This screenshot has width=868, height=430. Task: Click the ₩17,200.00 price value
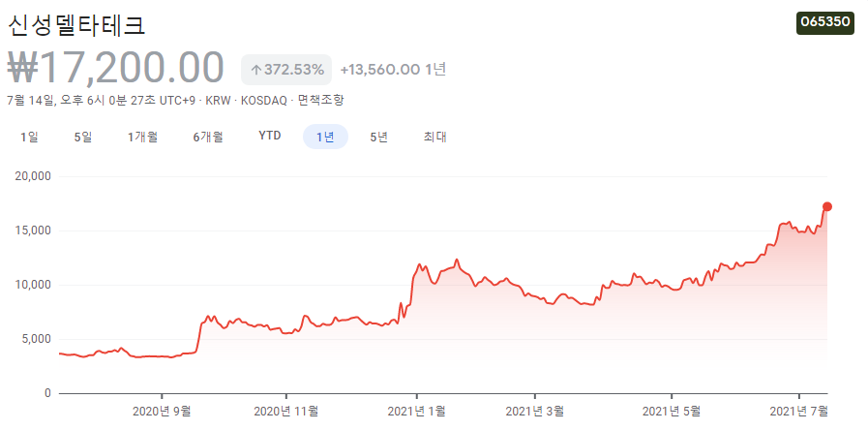116,68
